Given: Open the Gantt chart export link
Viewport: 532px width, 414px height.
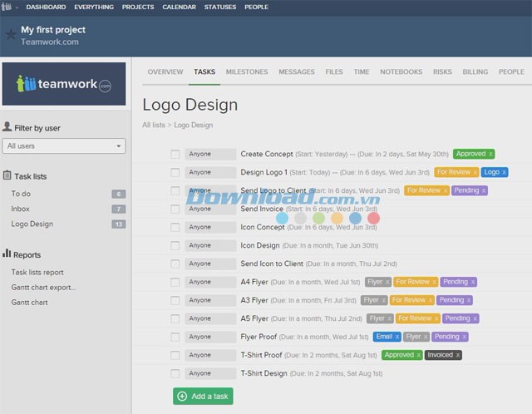Looking at the screenshot, I should pyautogui.click(x=43, y=288).
